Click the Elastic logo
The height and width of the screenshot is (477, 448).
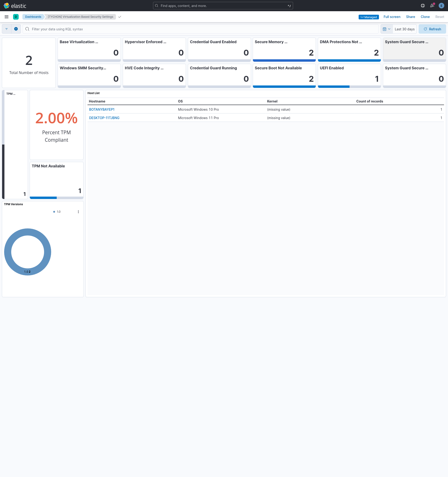15,6
